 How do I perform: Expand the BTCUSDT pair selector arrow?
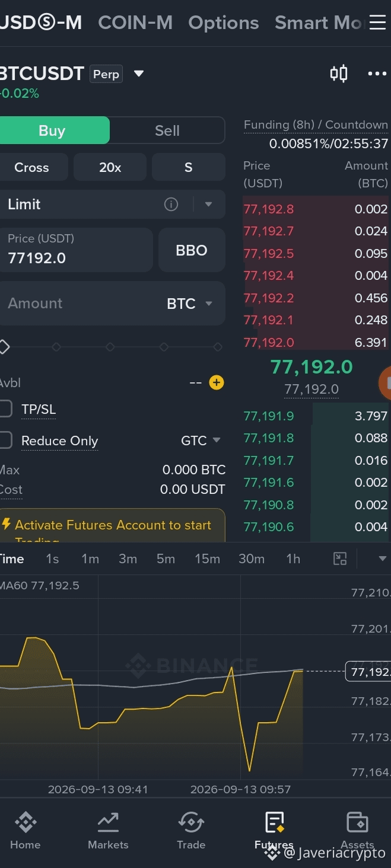tap(139, 74)
